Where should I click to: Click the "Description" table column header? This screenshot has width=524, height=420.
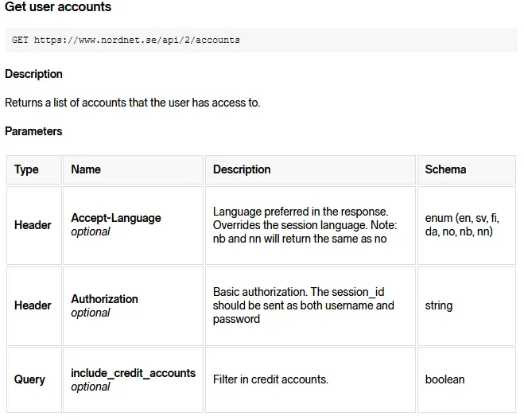point(242,169)
